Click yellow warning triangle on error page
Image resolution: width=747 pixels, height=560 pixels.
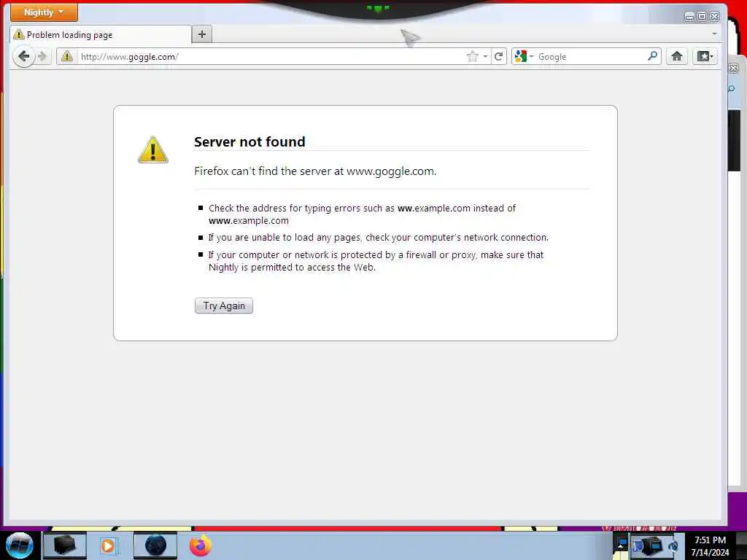(153, 149)
